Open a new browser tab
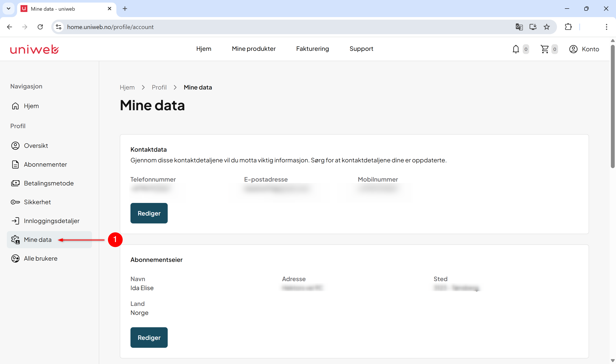The height and width of the screenshot is (364, 616). tap(125, 9)
